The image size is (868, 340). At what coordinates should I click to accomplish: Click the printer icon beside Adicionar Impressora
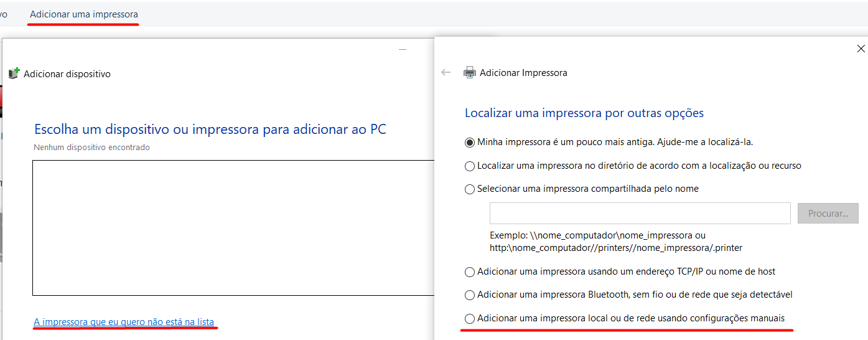pos(470,73)
